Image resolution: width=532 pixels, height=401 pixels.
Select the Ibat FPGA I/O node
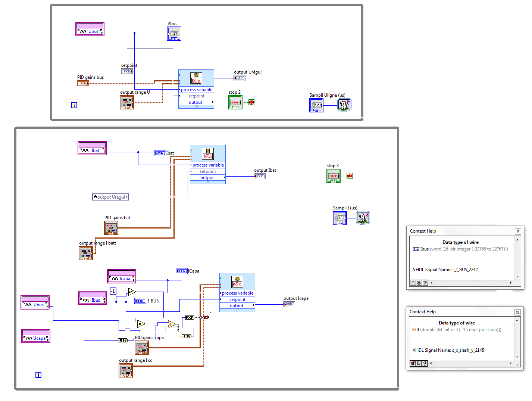point(92,148)
